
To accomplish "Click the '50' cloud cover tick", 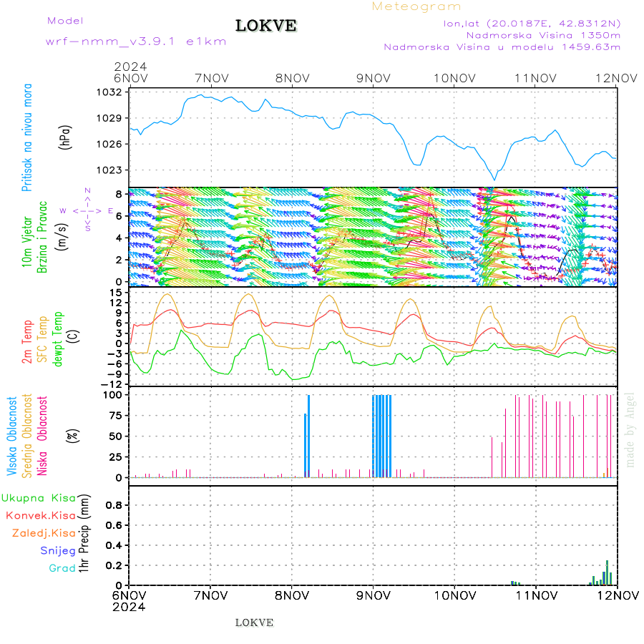I will (116, 436).
